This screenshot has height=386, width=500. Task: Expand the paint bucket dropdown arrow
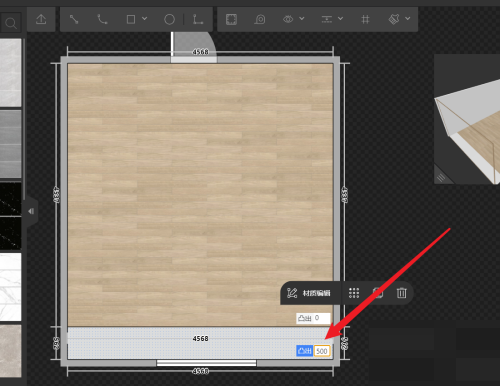(407, 19)
